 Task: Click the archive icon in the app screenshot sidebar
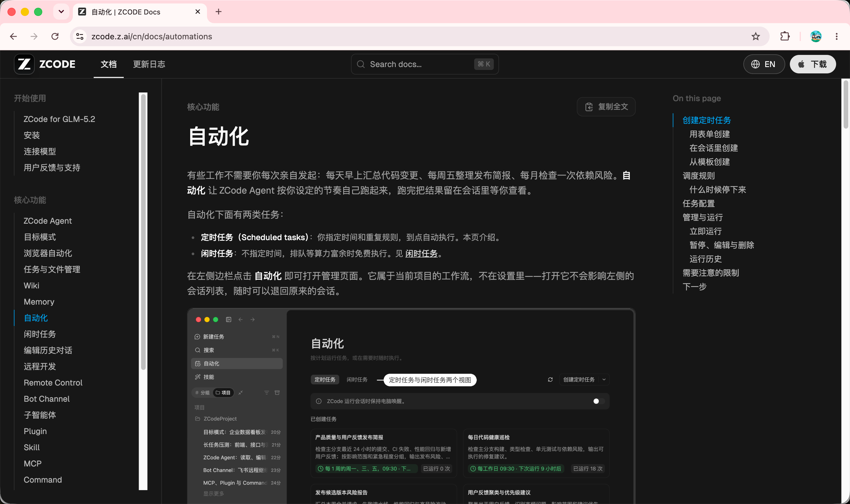click(277, 393)
